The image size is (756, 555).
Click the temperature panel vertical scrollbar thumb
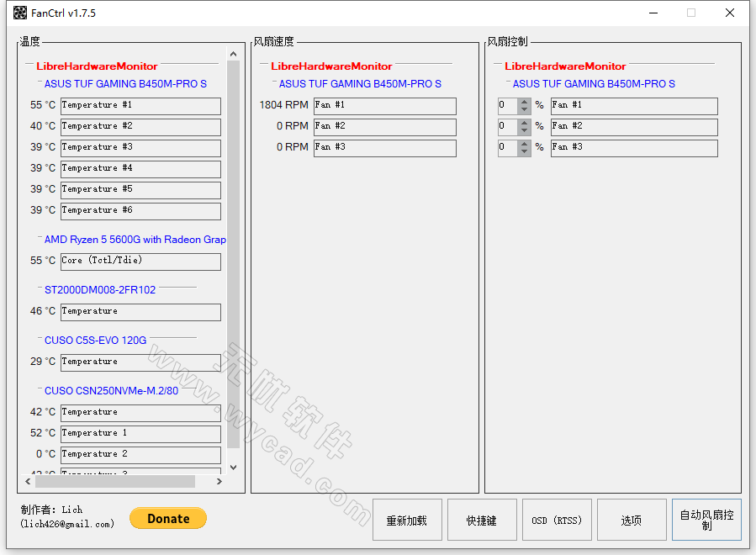233,252
